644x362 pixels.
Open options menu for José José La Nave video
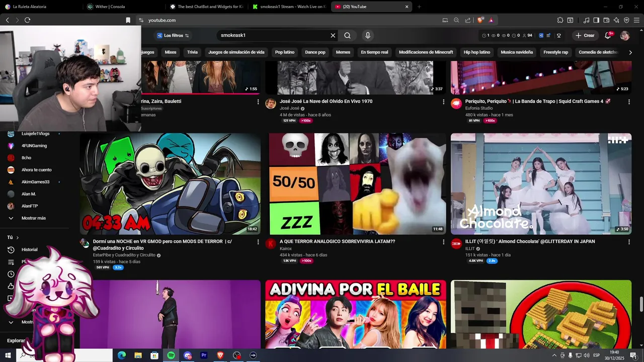pyautogui.click(x=443, y=102)
